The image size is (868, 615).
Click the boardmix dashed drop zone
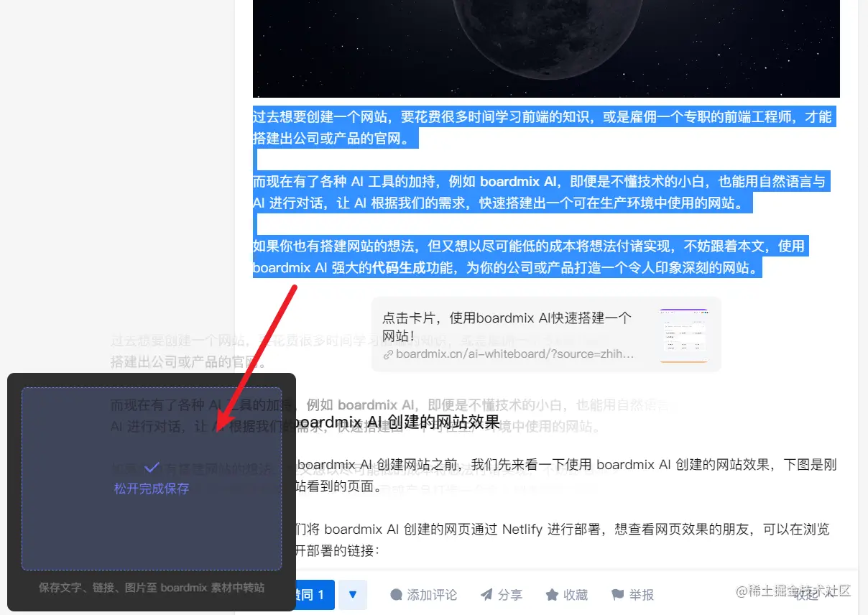152,478
